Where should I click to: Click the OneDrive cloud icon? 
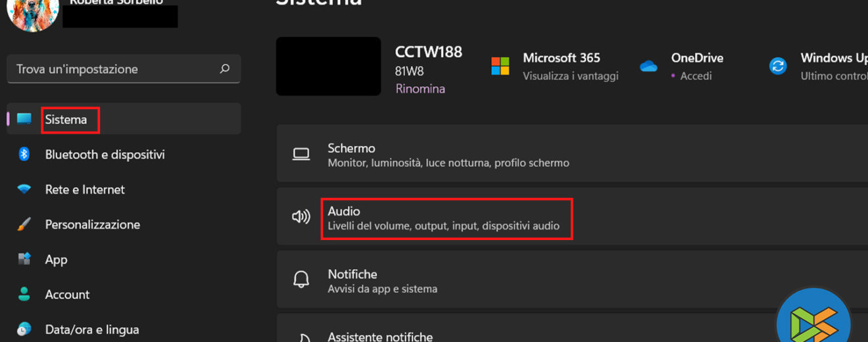coord(649,66)
